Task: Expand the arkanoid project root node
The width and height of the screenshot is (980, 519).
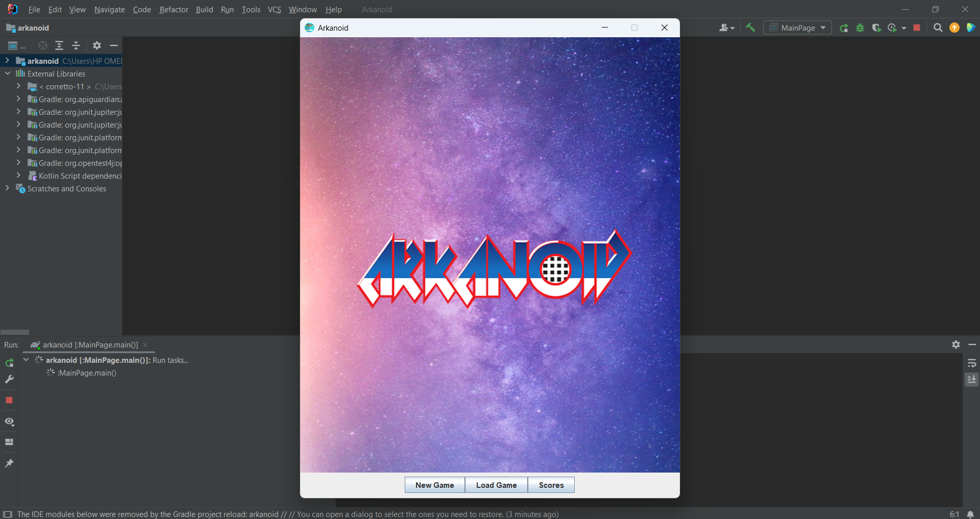Action: coord(7,61)
